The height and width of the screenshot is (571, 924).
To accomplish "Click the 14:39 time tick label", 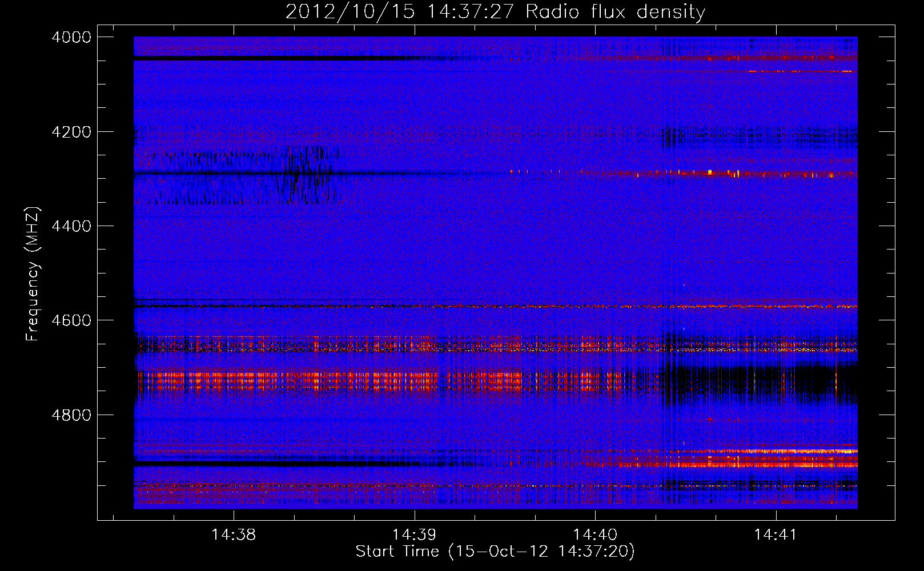I will click(x=414, y=534).
